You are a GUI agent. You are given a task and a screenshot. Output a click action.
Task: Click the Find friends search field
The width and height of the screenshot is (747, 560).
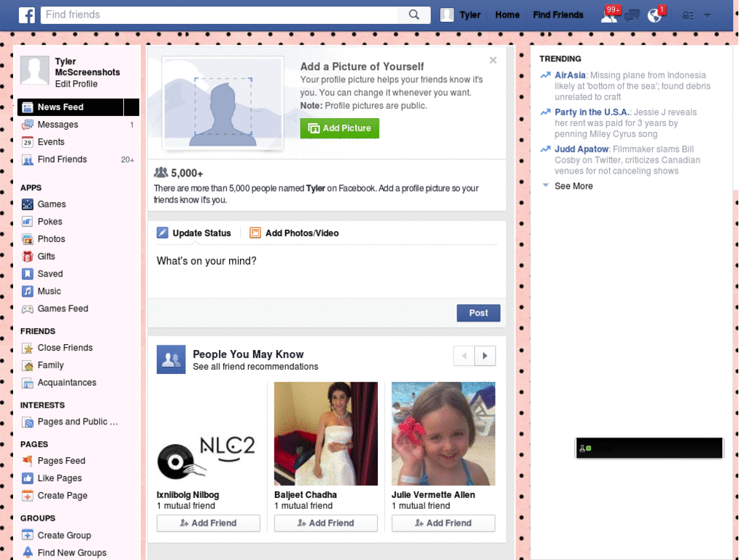click(x=220, y=15)
